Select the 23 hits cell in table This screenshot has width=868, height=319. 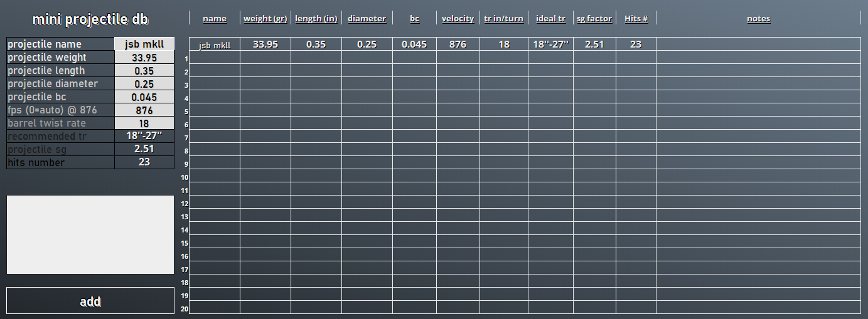click(x=636, y=44)
